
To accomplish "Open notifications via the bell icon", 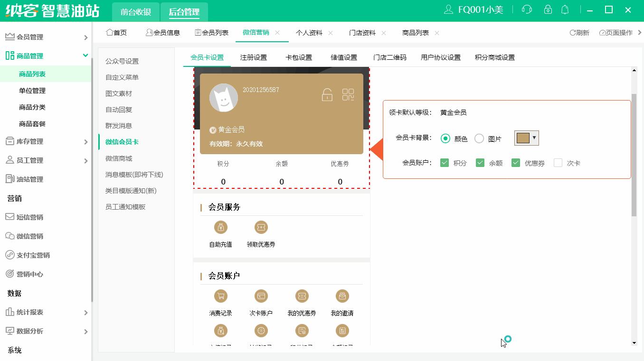I will (x=565, y=9).
